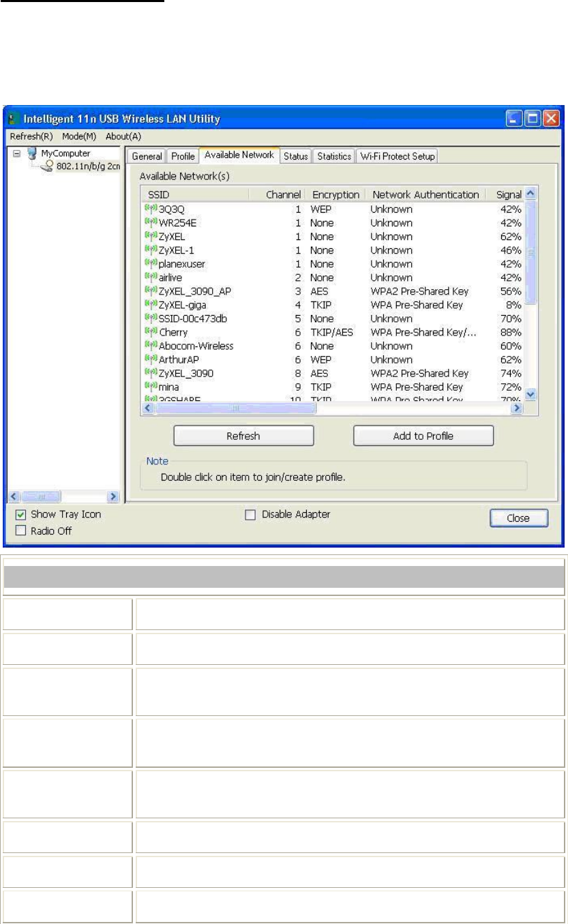Open the Wi-Fi Protect Setup tab
Image resolution: width=568 pixels, height=924 pixels.
click(x=398, y=156)
